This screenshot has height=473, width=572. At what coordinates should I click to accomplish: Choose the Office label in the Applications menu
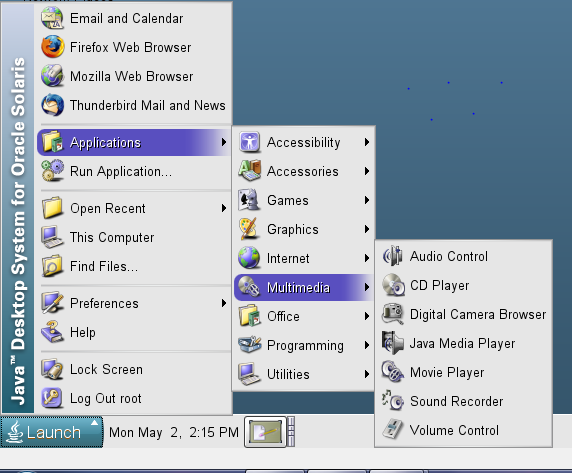coord(283,316)
